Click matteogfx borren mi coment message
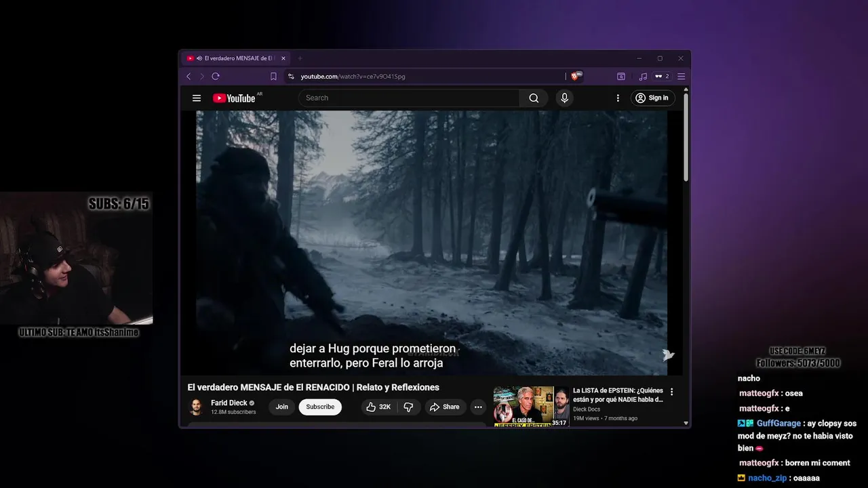 point(795,463)
